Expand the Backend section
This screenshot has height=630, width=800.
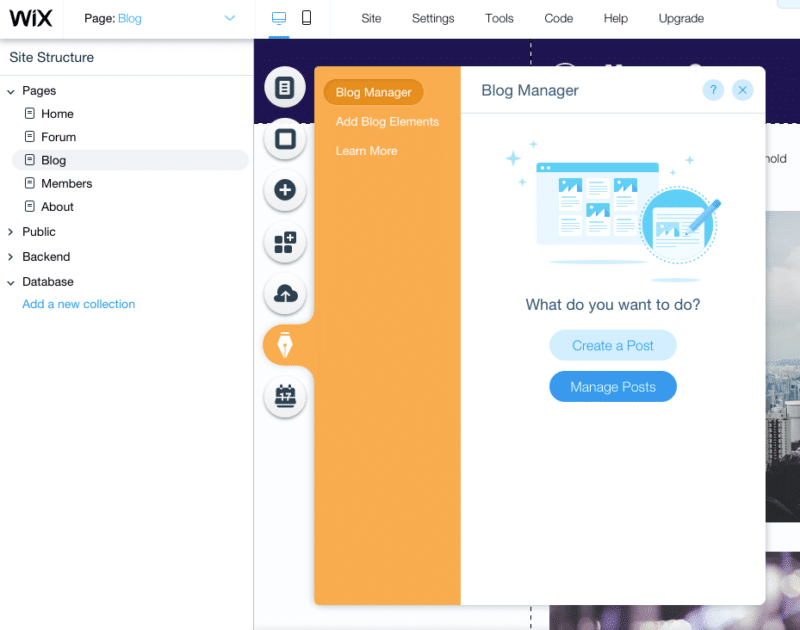point(11,257)
